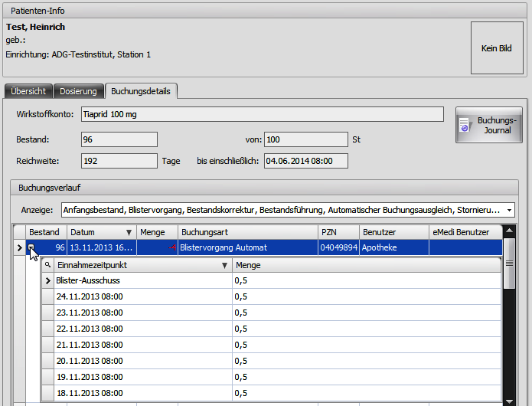Screen dimensions: 532x406
Task: Sort by the Benutzer column header
Action: point(394,232)
